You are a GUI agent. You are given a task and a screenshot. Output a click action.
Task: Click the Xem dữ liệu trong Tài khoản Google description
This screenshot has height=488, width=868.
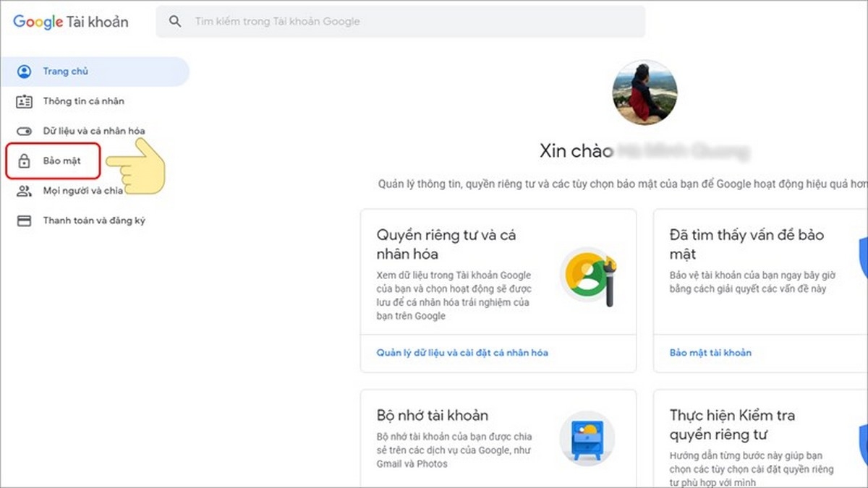[454, 296]
